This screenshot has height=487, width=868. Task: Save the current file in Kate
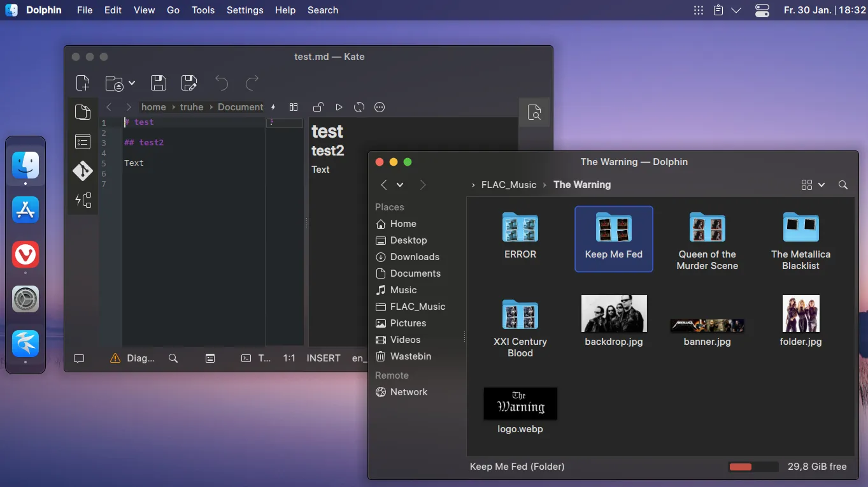[158, 82]
